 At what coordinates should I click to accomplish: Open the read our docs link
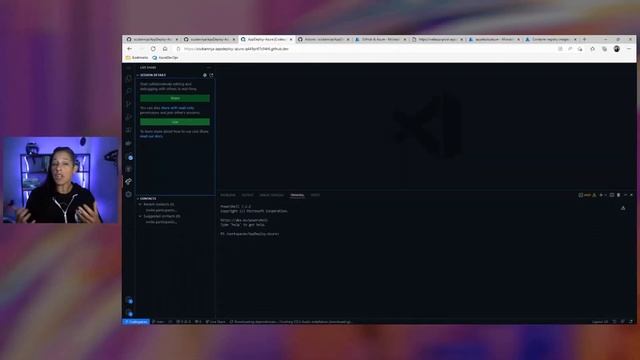(x=151, y=136)
